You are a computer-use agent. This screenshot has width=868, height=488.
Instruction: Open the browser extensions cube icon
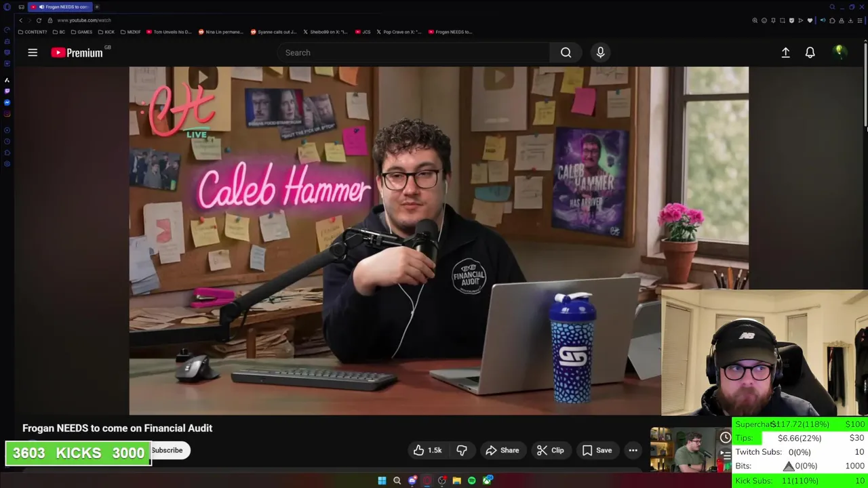pyautogui.click(x=832, y=20)
